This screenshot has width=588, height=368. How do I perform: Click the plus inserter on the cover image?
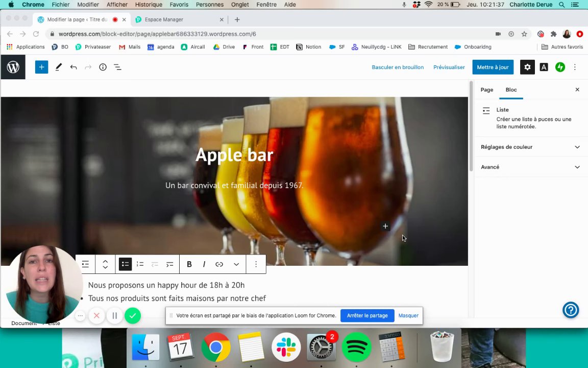pos(385,226)
